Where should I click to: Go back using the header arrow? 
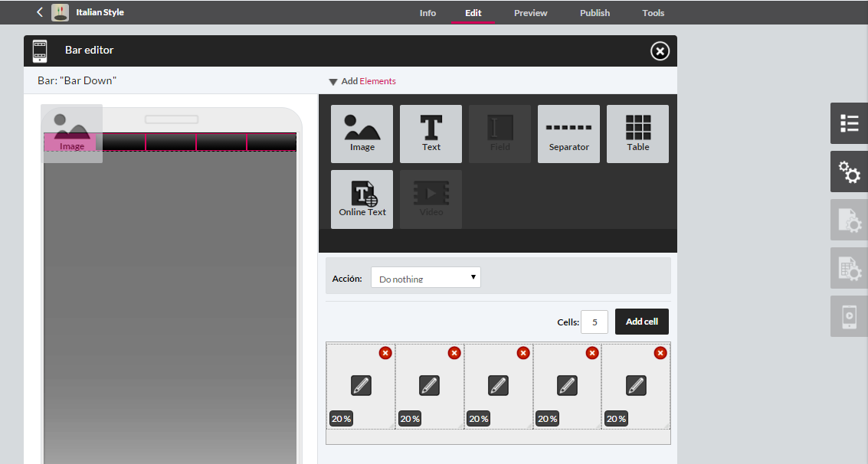click(39, 12)
